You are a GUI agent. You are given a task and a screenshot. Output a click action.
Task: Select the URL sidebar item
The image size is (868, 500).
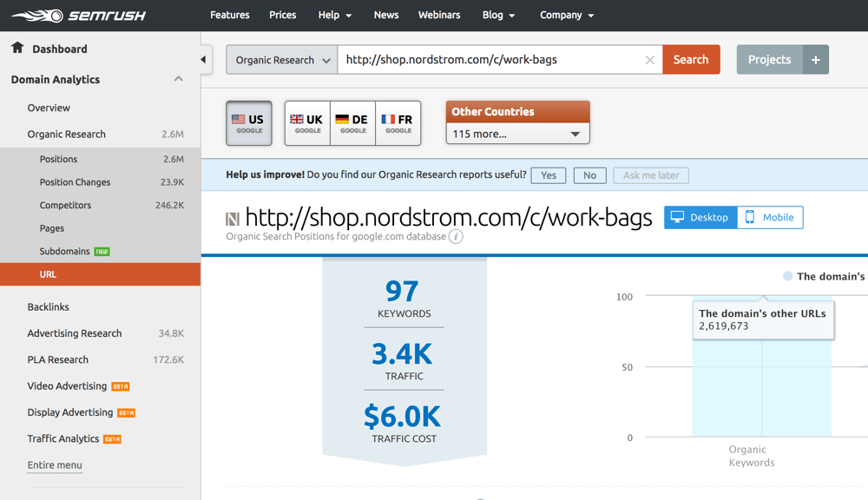click(x=100, y=274)
